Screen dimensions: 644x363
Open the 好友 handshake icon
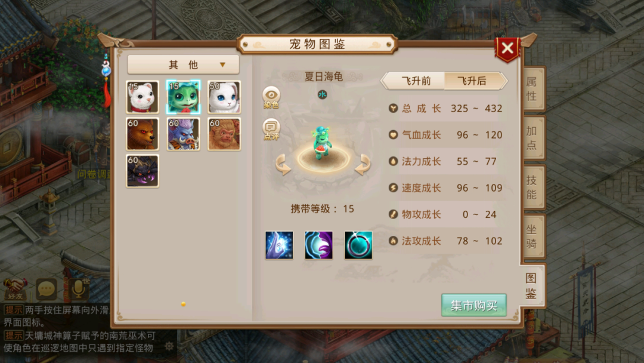[x=15, y=288]
